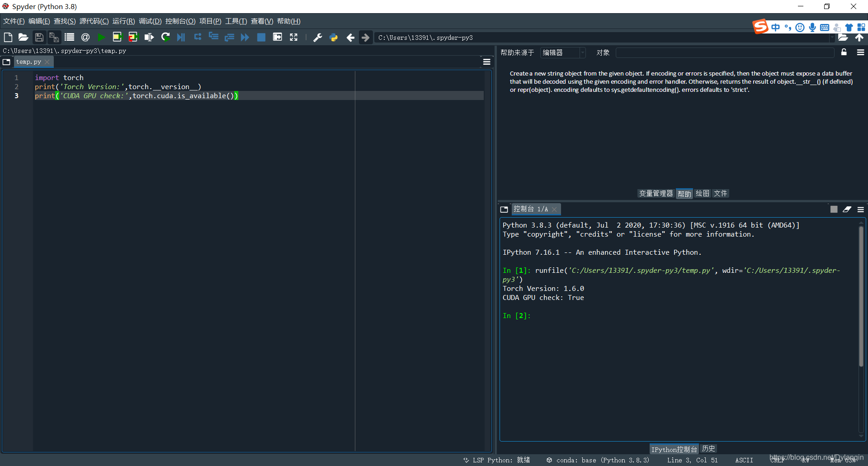Click the Run current cell icon
The height and width of the screenshot is (466, 868).
117,38
